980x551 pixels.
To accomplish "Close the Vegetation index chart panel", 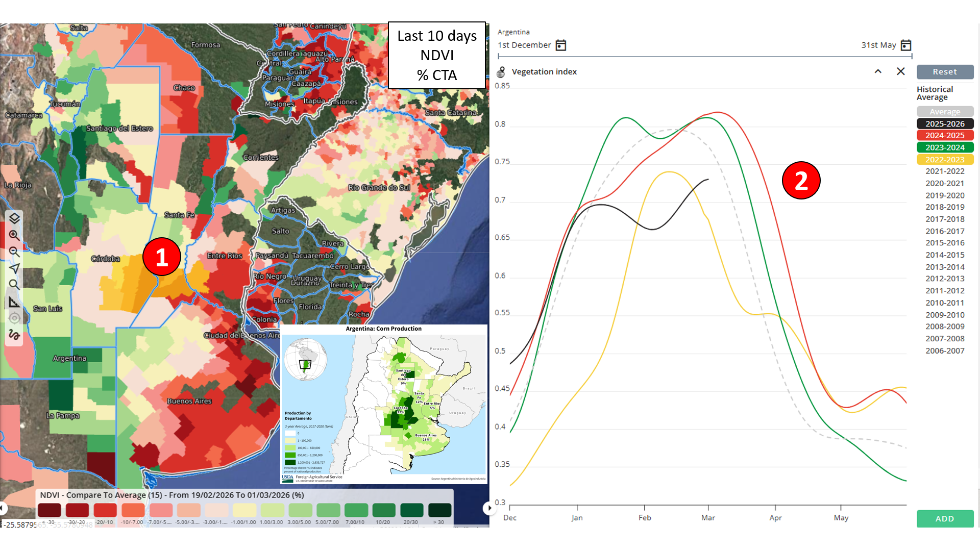I will tap(901, 71).
